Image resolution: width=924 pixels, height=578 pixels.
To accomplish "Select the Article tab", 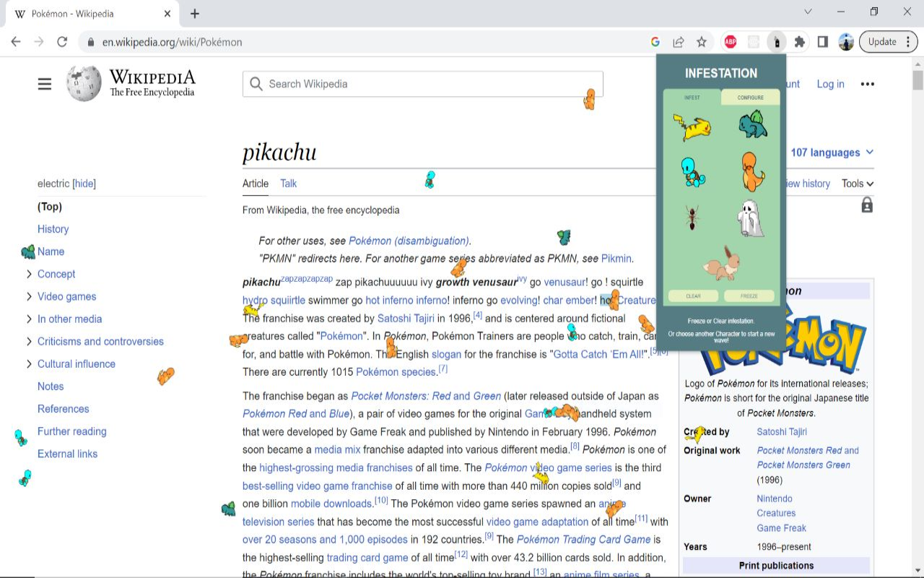I will click(x=256, y=184).
